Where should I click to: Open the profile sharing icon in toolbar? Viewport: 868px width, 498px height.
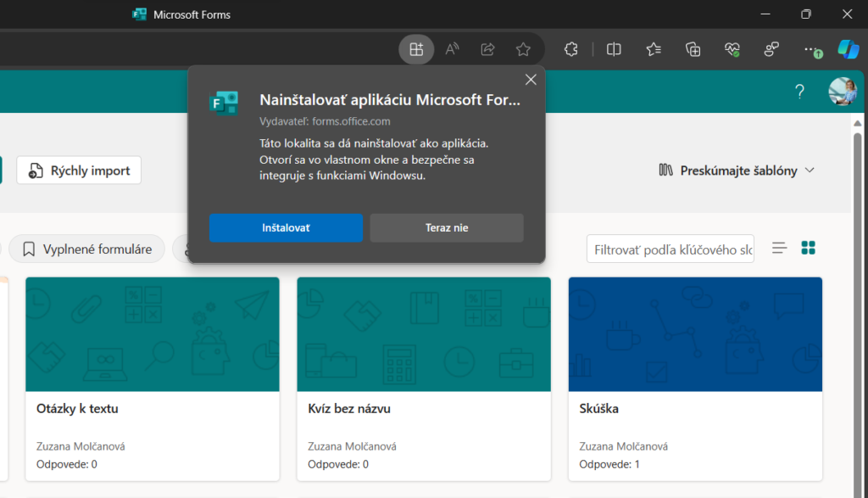click(771, 49)
